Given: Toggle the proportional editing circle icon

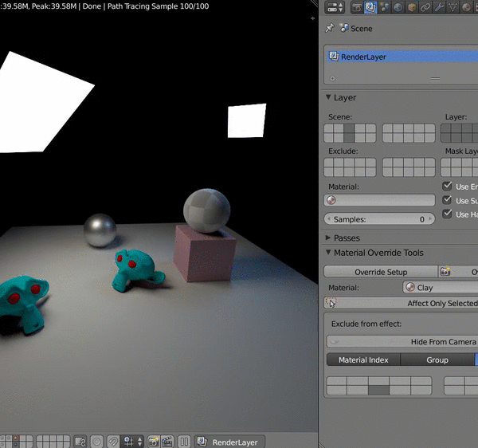Looking at the screenshot, I should (97, 442).
